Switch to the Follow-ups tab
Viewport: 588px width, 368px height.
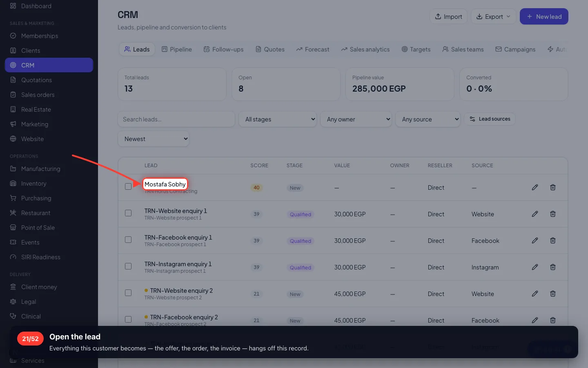224,49
